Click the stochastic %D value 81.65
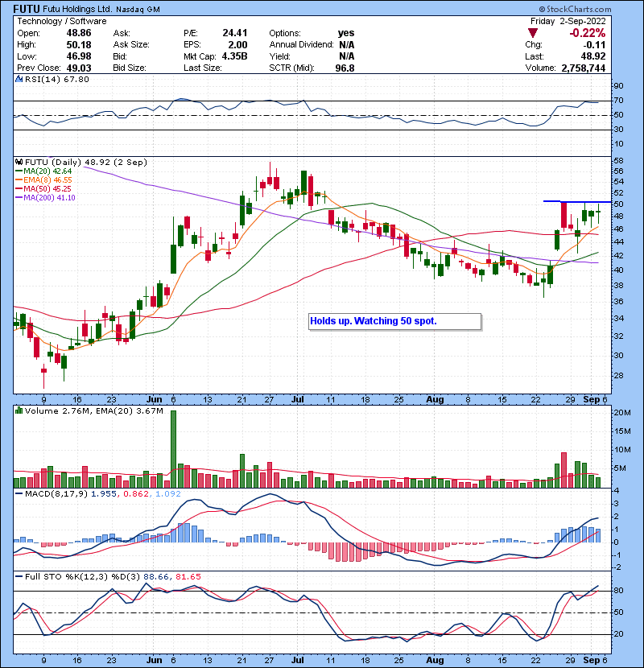 (x=188, y=576)
